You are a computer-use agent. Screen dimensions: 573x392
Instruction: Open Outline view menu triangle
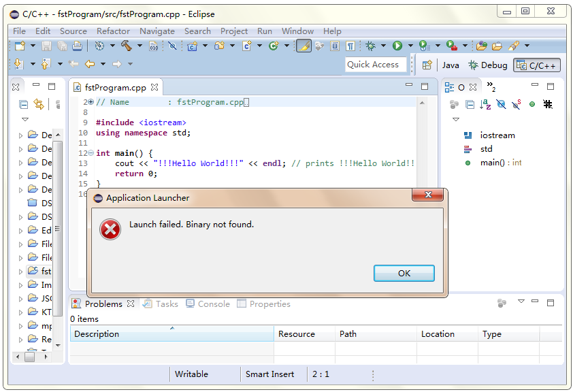pos(456,120)
